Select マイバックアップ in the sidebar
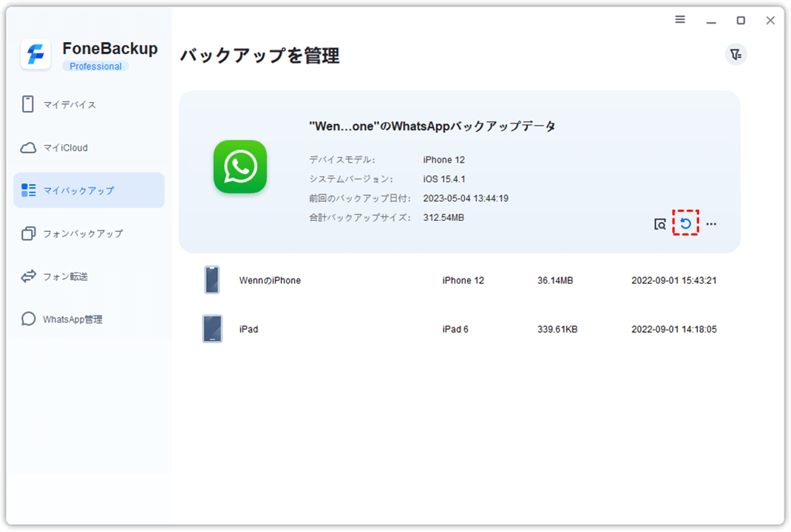The width and height of the screenshot is (791, 532). coord(89,191)
